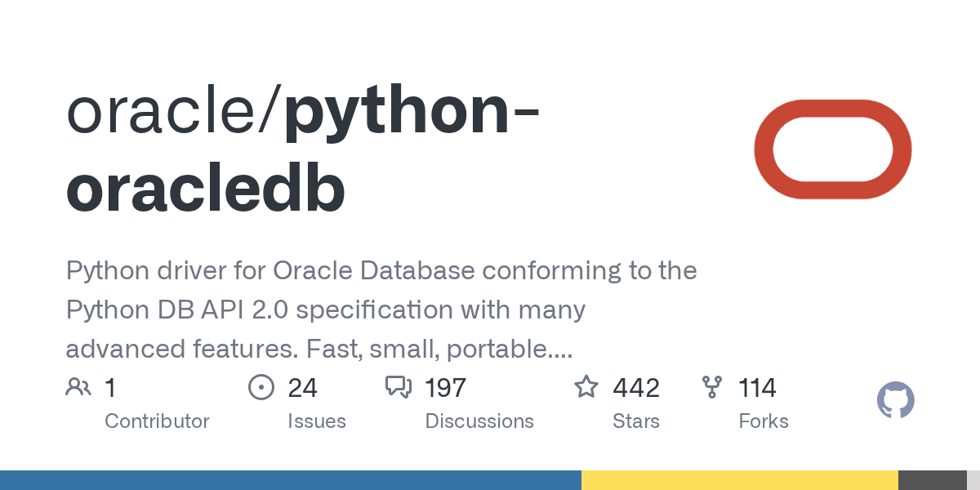Screen dimensions: 980x490
Task: Click the contributor people icon
Action: (x=78, y=387)
